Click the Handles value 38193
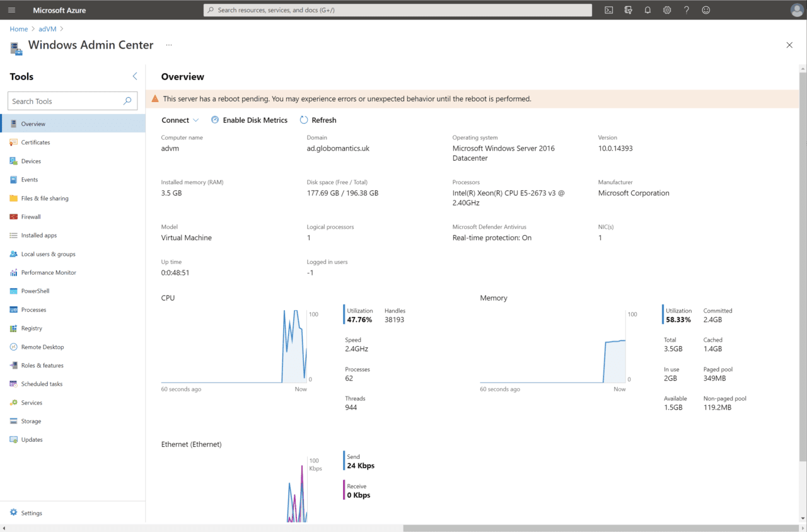This screenshot has width=807, height=532. pos(394,320)
